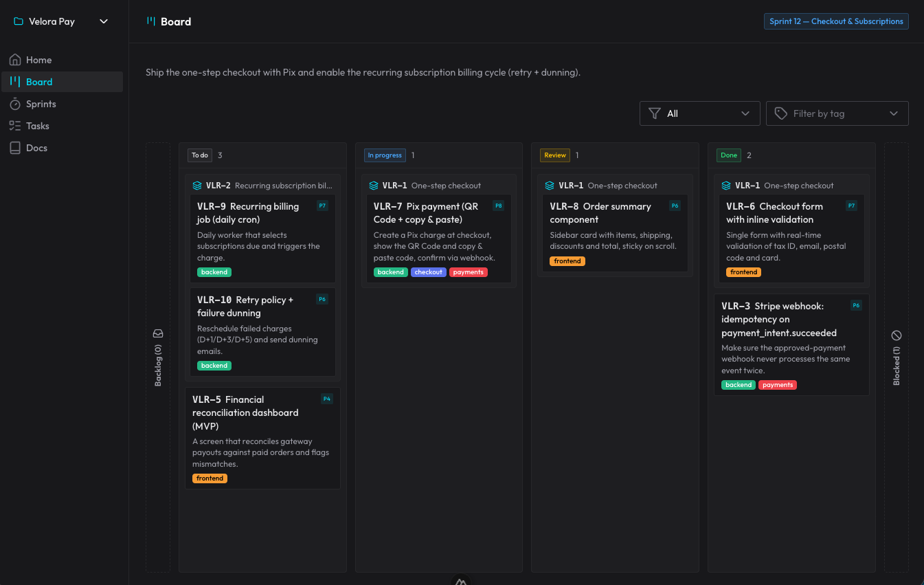The image size is (924, 585).
Task: Expand the collapsed Backlog (0) column
Action: click(158, 357)
